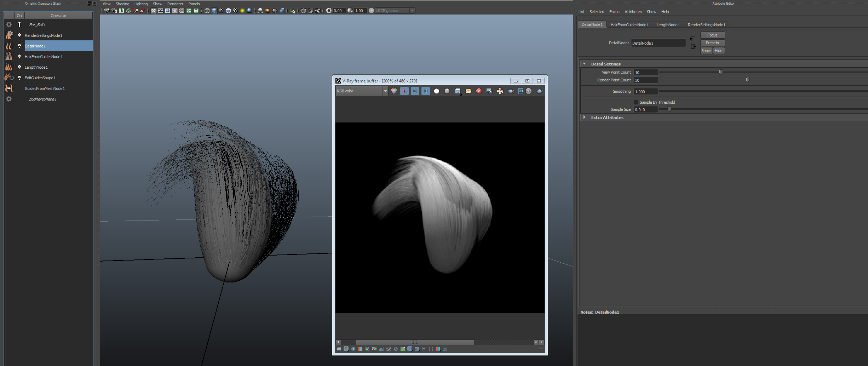Click the save image floppy disk icon
The image size is (868, 366).
458,91
